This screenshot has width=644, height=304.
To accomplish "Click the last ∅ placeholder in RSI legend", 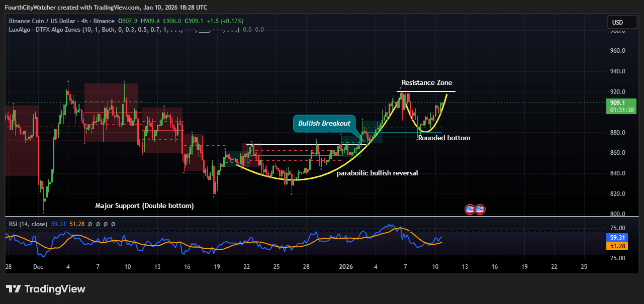I will click(113, 224).
